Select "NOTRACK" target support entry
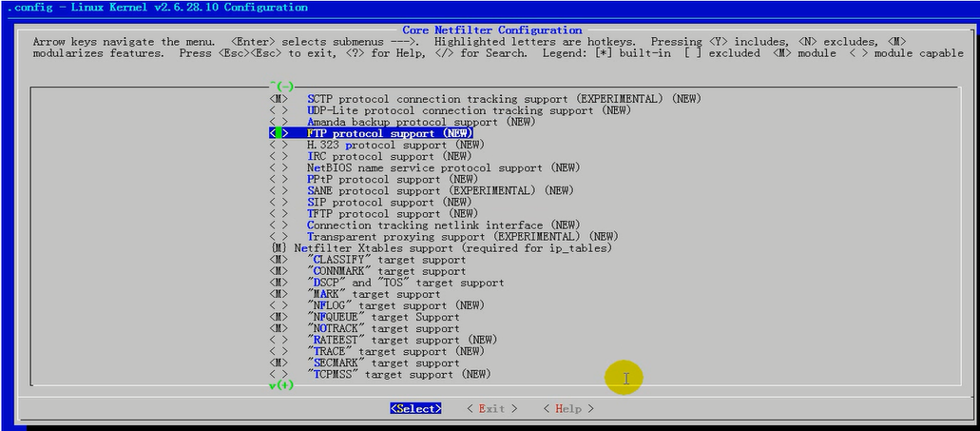Viewport: 980px width, 431px height. [x=382, y=328]
